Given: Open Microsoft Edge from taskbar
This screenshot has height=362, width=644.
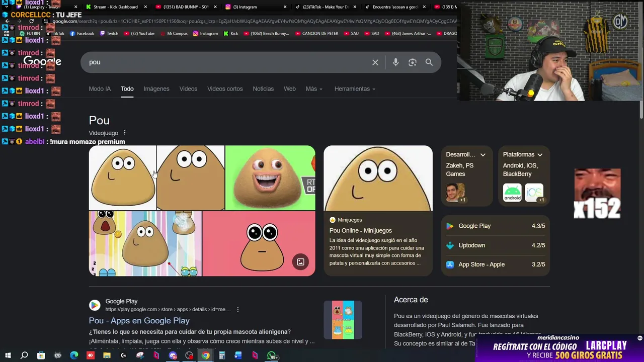Looking at the screenshot, I should (x=74, y=355).
